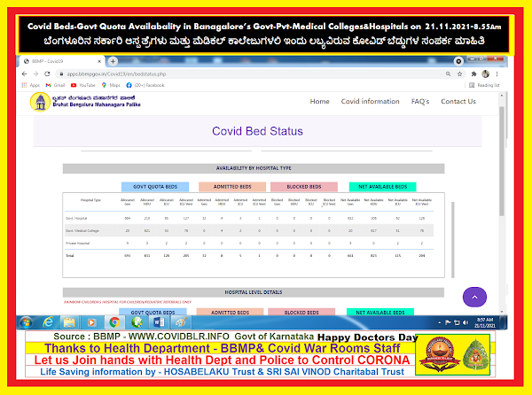
Task: Switch to Chrome on the taskbar
Action: [114, 322]
